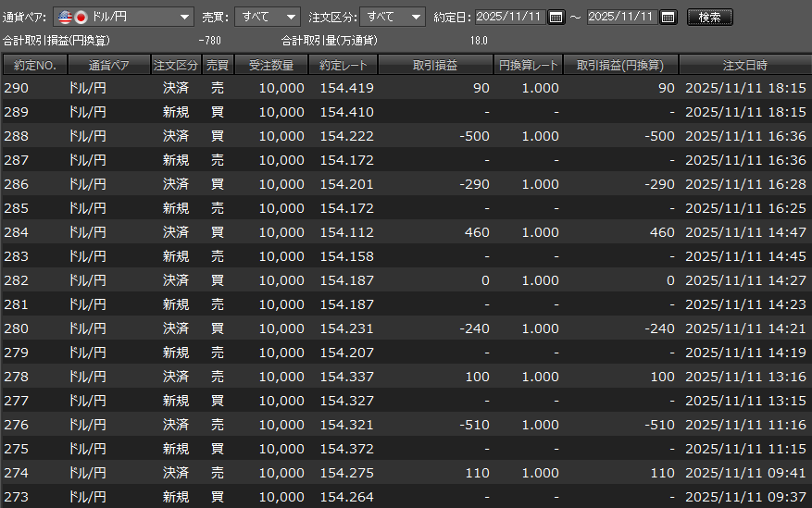Focus the end 約定日 date field
Image resolution: width=812 pixels, height=508 pixels.
pos(622,17)
